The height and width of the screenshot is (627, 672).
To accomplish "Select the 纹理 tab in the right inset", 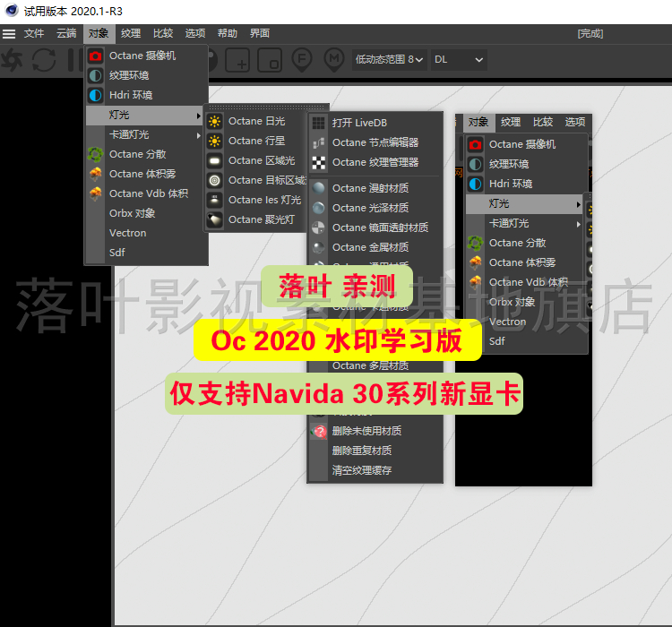I will (511, 122).
